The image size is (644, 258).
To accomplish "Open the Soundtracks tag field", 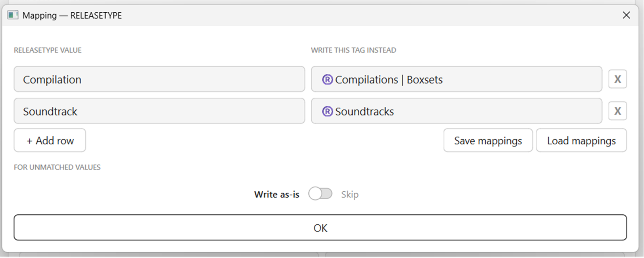I will pyautogui.click(x=456, y=111).
